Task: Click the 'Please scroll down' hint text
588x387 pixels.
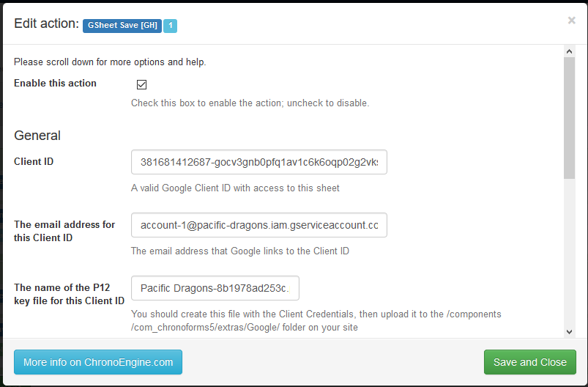Action: pyautogui.click(x=110, y=62)
